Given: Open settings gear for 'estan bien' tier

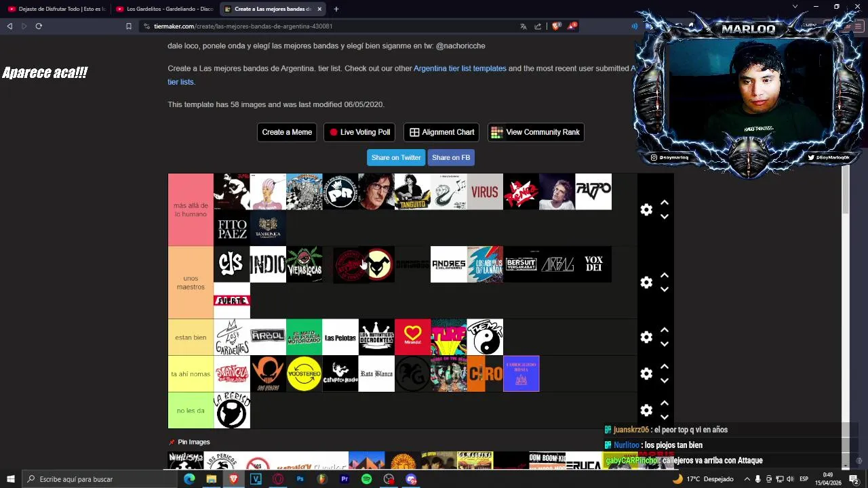Looking at the screenshot, I should click(646, 338).
